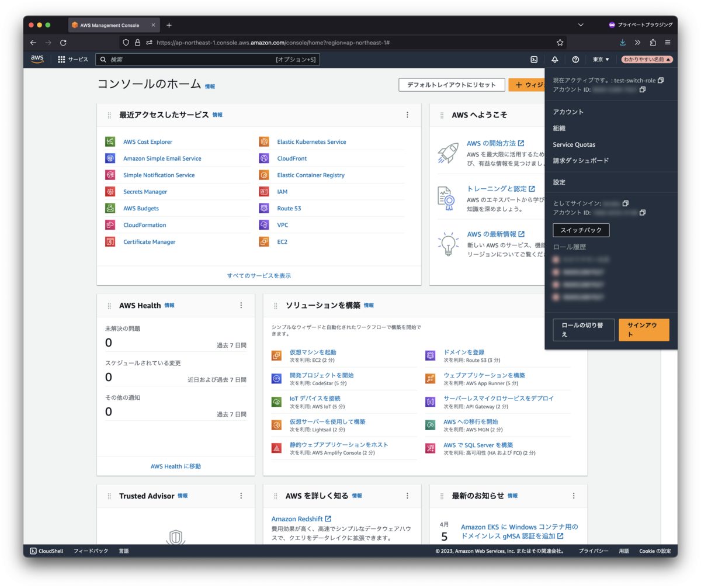Focus the AWS service search field
Screen dimensions: 701x588
pos(207,60)
